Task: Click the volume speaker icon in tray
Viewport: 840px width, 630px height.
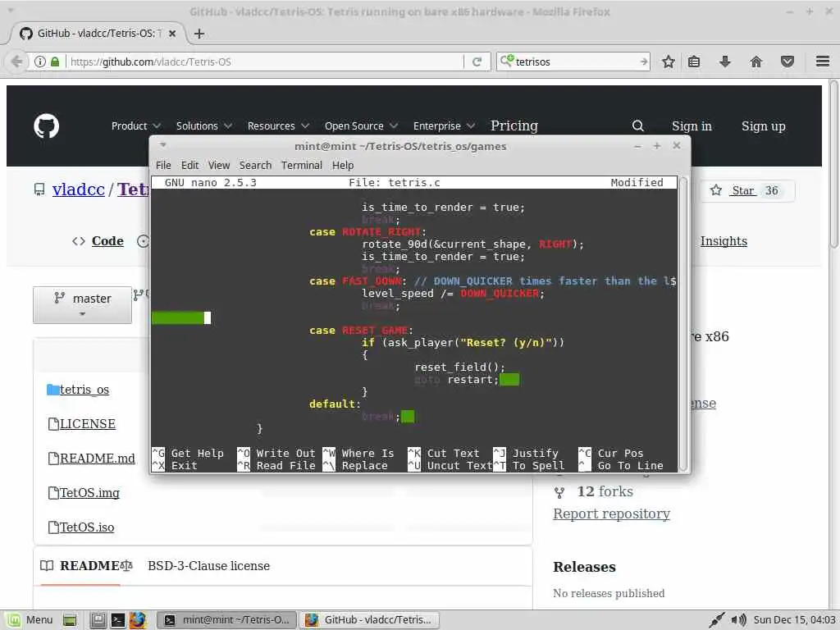Action: tap(739, 620)
